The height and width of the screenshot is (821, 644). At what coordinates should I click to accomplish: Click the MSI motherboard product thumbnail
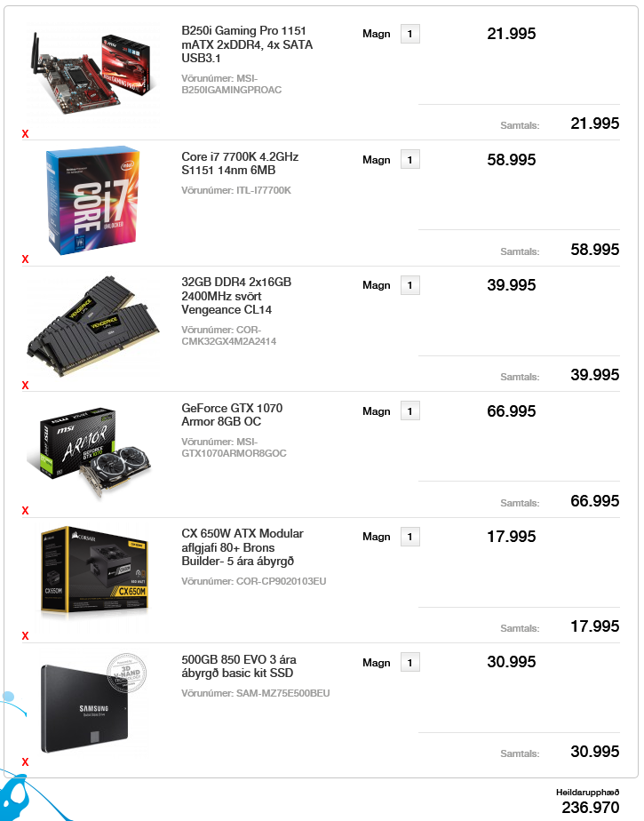pyautogui.click(x=93, y=72)
